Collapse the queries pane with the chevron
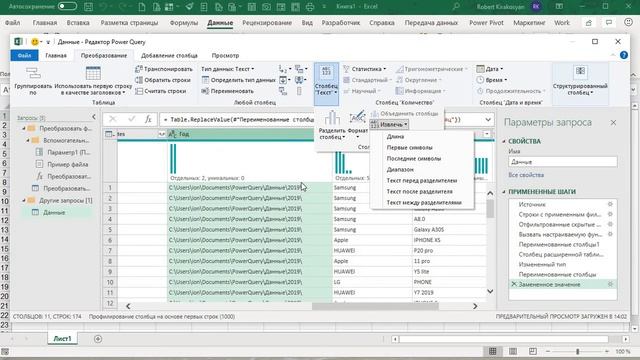This screenshot has height=360, width=640. pyautogui.click(x=93, y=117)
